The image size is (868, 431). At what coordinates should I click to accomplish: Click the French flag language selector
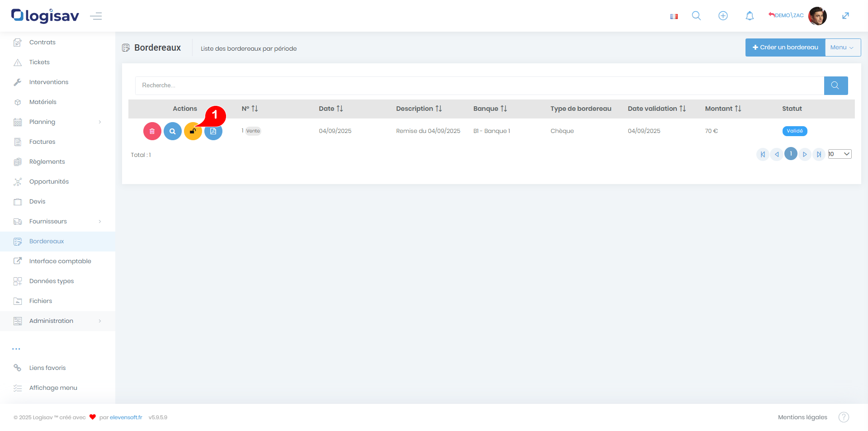click(674, 16)
